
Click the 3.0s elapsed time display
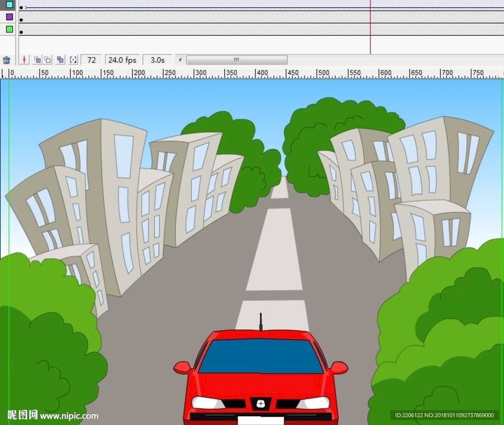[157, 60]
